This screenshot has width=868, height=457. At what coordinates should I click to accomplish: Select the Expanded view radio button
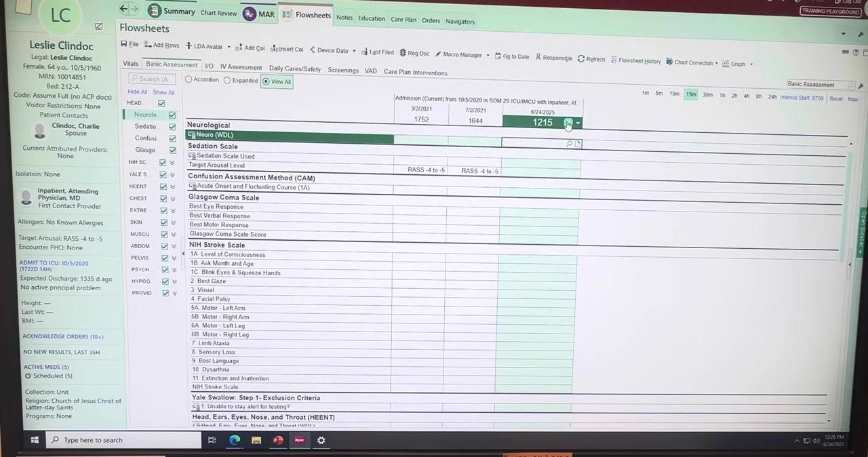(227, 80)
